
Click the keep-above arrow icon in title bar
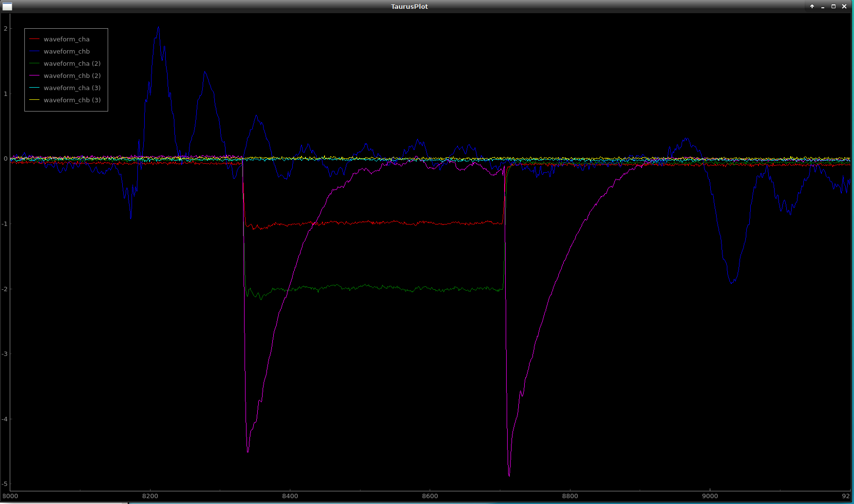812,6
